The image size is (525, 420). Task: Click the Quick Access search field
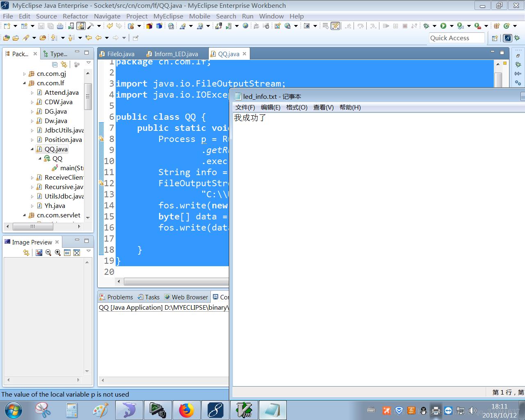coord(457,38)
